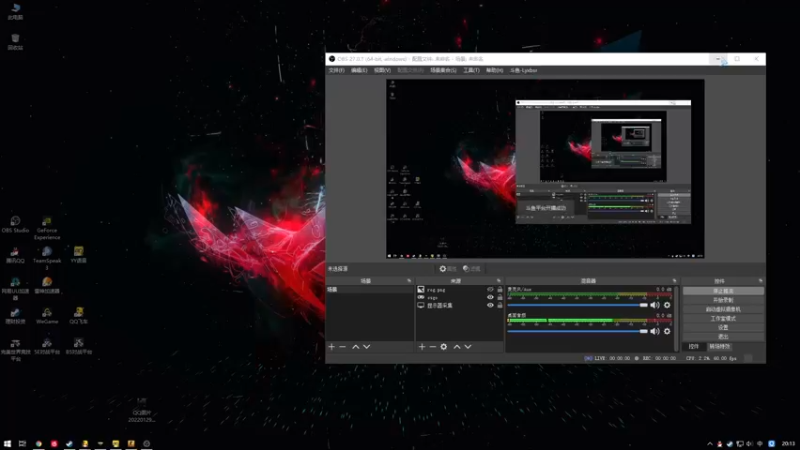Switch to the 转场特效 tab
Screen dimensions: 800x450
[719, 346]
